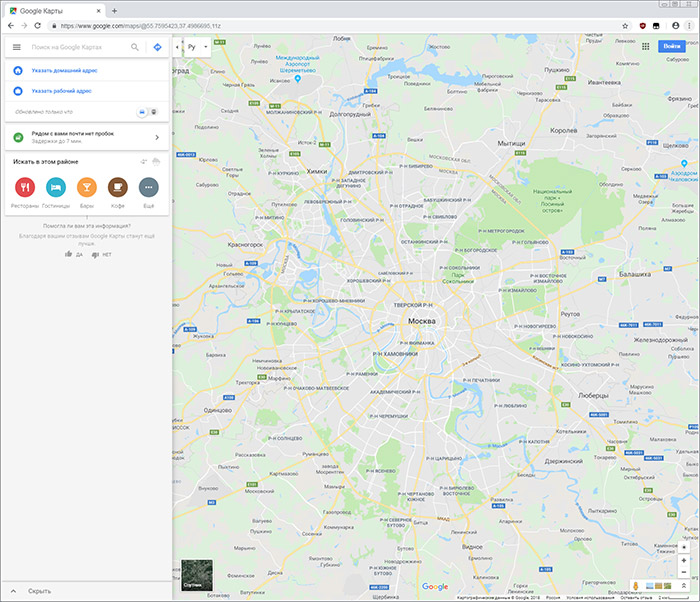700x602 pixels.
Task: Click the Красногорск city label
Action: click(x=245, y=245)
